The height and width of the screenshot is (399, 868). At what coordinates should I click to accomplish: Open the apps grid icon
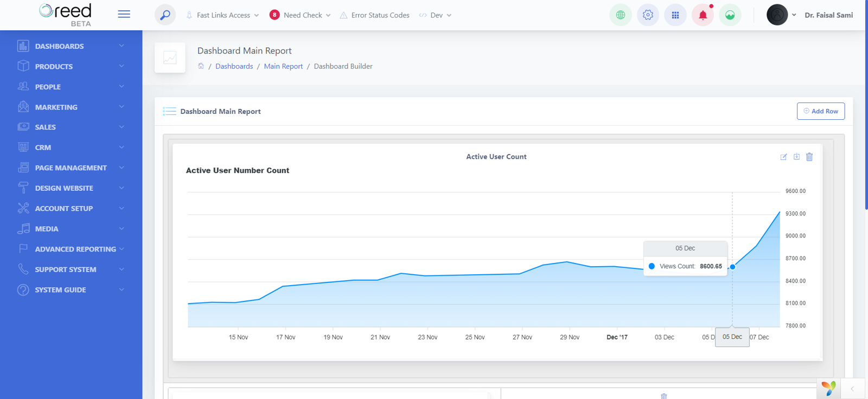pyautogui.click(x=675, y=15)
